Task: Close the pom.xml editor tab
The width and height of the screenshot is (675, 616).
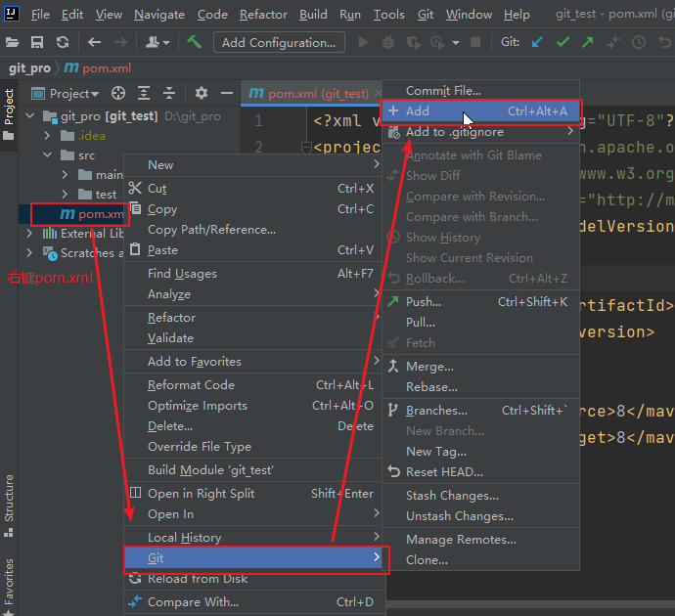Action: (x=378, y=93)
